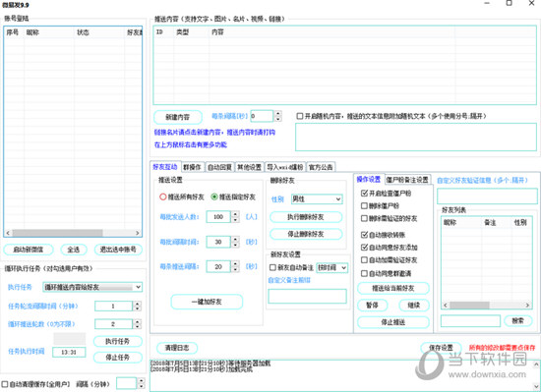Open the 按时间 remark dropdown

331,267
